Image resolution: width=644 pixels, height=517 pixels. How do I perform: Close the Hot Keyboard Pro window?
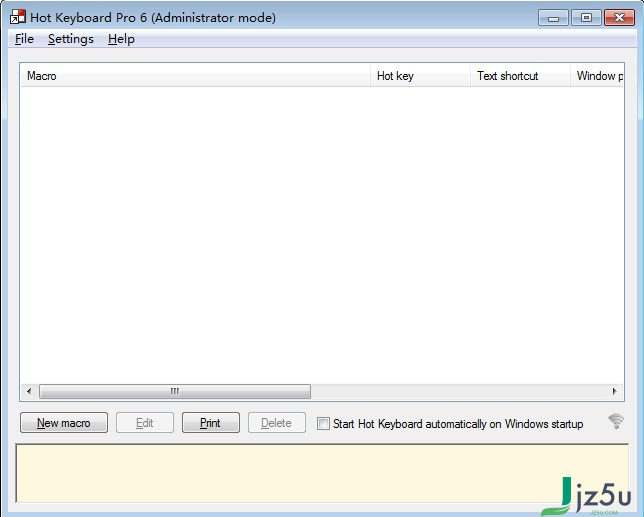click(x=619, y=18)
